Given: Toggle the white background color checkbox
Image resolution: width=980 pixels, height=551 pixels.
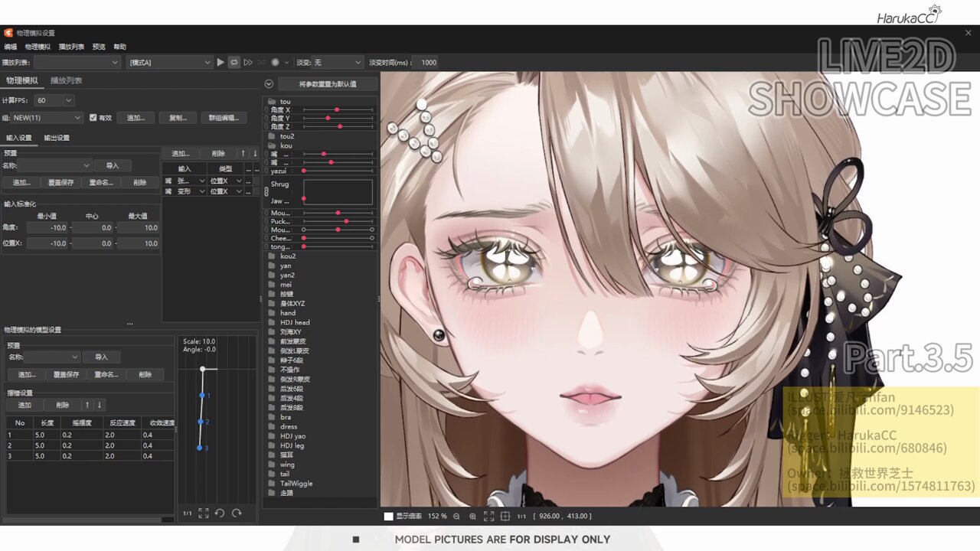Looking at the screenshot, I should 389,517.
